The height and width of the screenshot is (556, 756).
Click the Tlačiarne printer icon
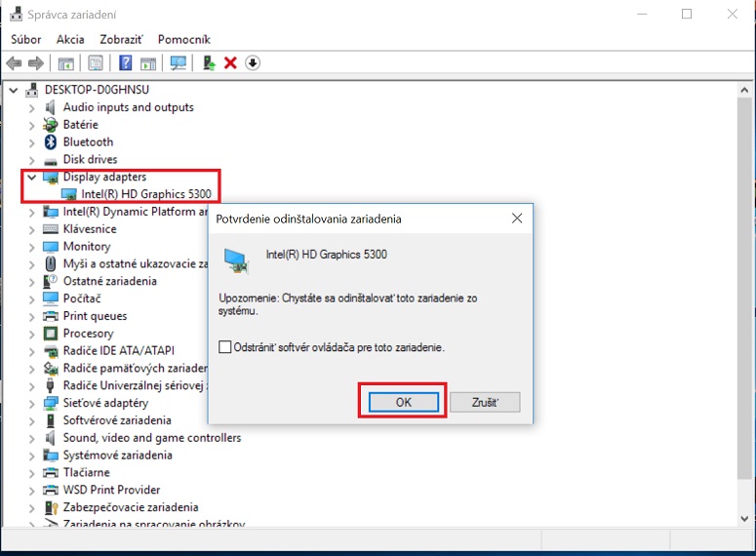[x=51, y=472]
